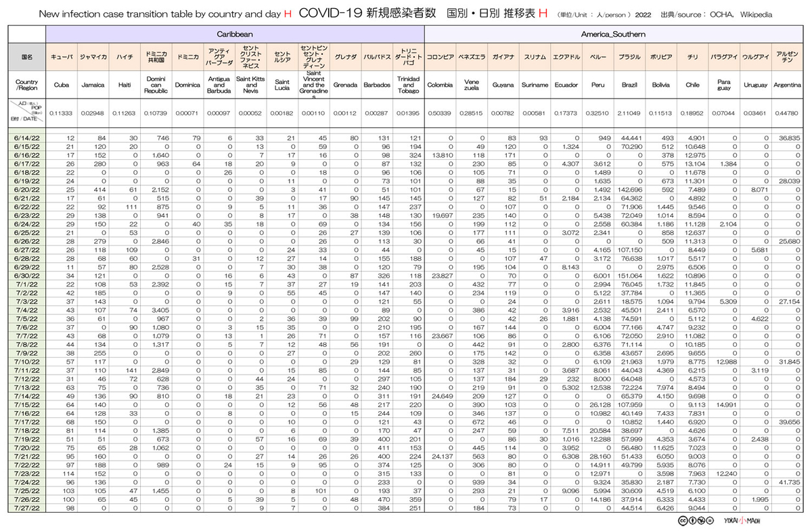
Task: Click the Ecuador column header
Action: [x=566, y=85]
